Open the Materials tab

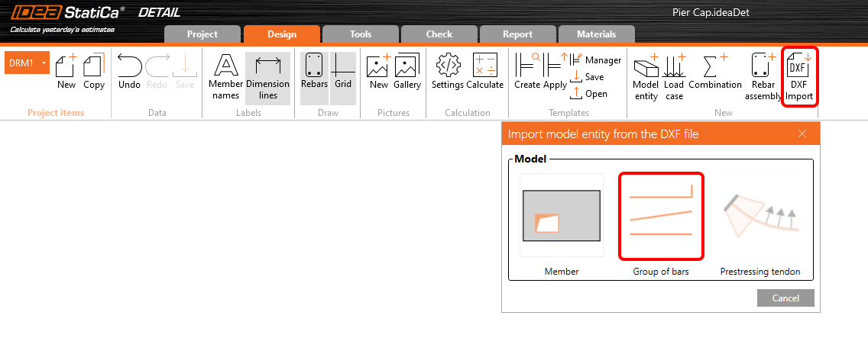click(596, 34)
